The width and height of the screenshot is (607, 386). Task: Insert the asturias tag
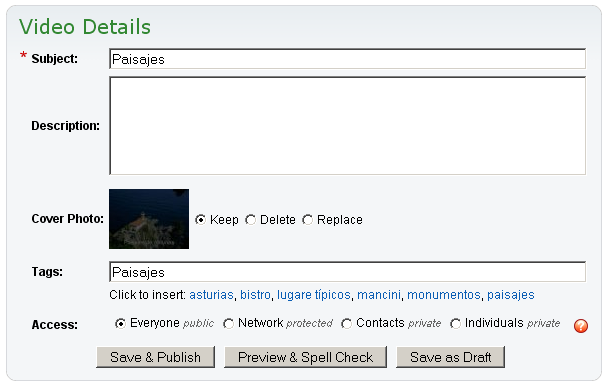pos(211,295)
